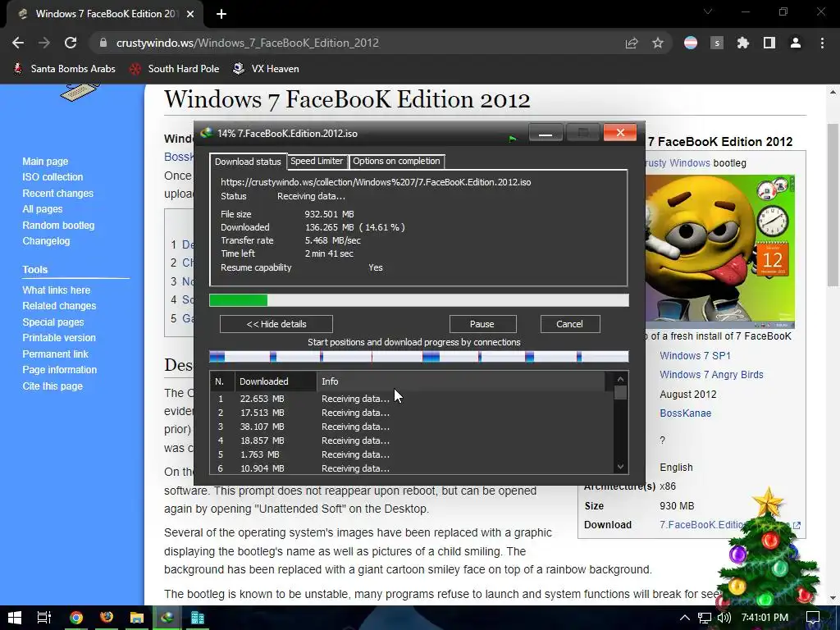This screenshot has width=840, height=630.
Task: Click the N. column header
Action: pyautogui.click(x=222, y=381)
